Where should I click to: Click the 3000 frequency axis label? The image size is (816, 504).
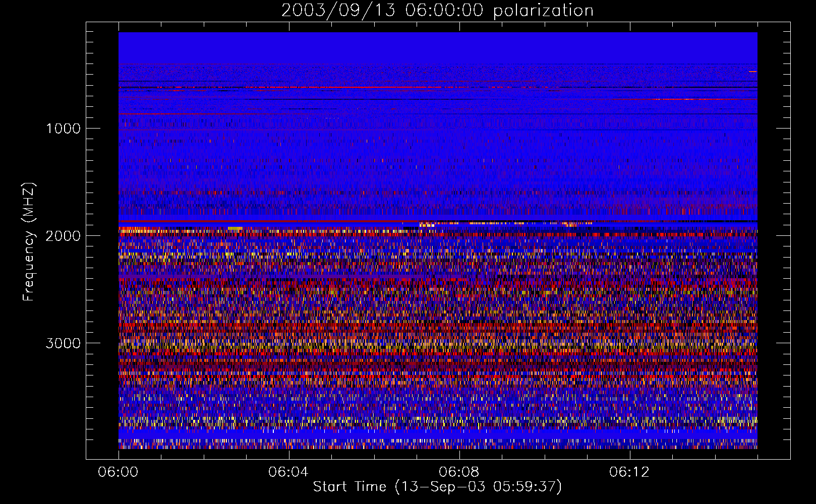point(63,343)
